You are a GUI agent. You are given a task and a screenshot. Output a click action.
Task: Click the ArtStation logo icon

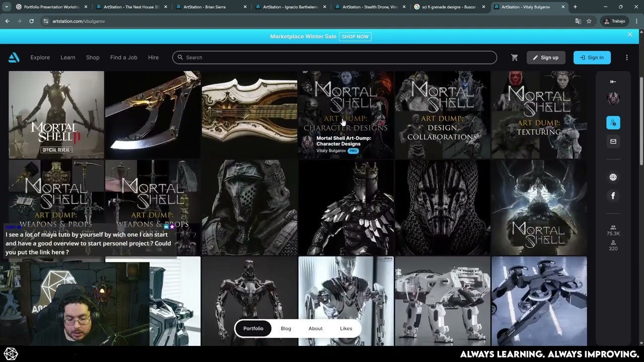point(14,57)
